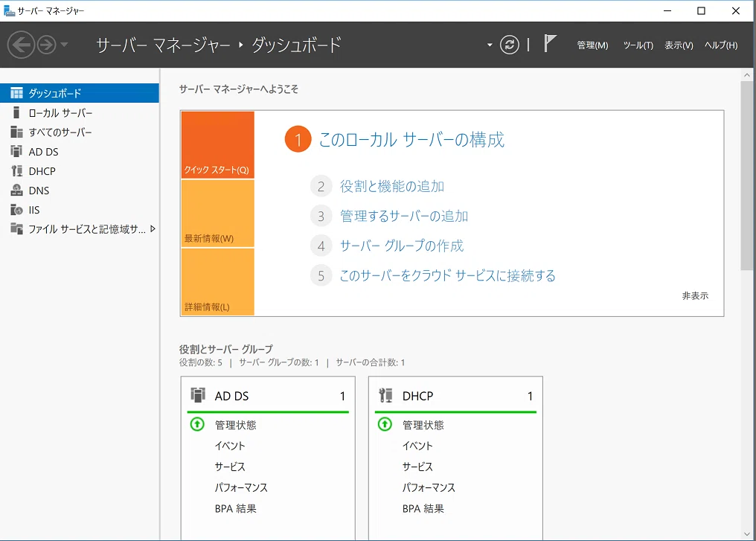Click the forward navigation arrow
The image size is (756, 541).
click(x=47, y=45)
